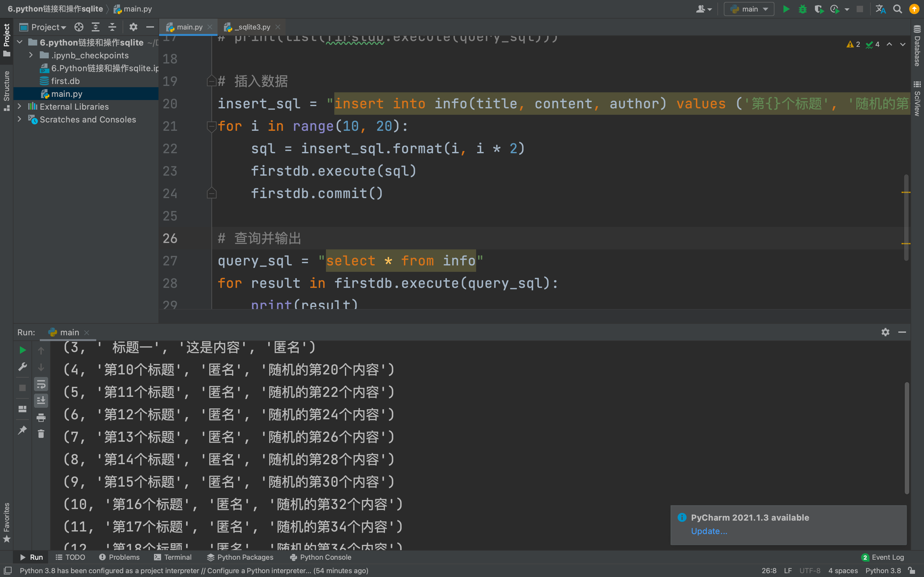Toggle scroll to end in console
924x577 pixels.
(41, 401)
